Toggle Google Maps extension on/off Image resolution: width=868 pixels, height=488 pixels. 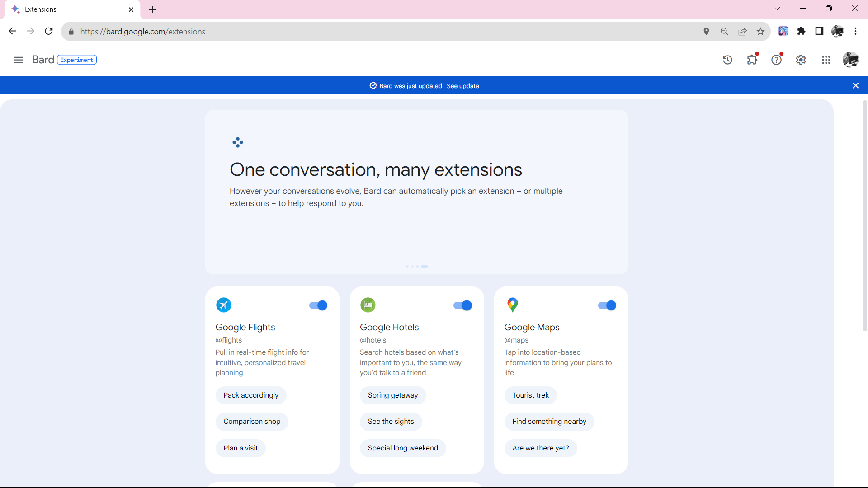coord(607,305)
